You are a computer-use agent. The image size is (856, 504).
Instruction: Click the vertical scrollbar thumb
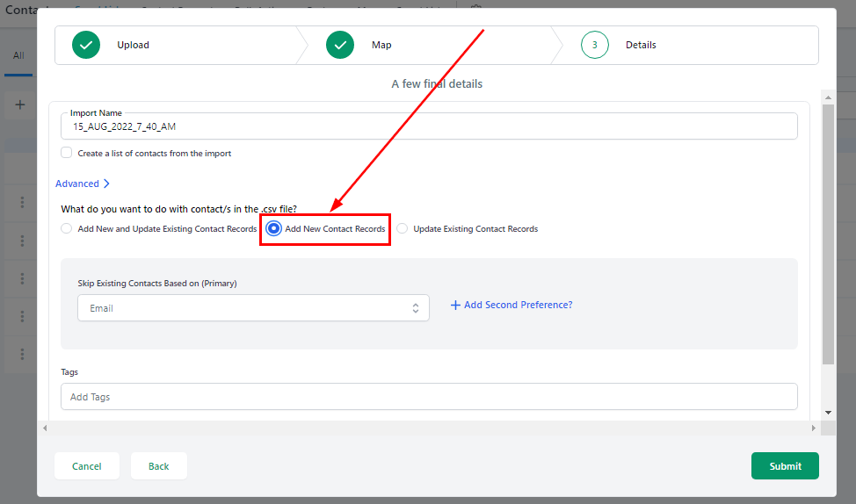(x=828, y=234)
